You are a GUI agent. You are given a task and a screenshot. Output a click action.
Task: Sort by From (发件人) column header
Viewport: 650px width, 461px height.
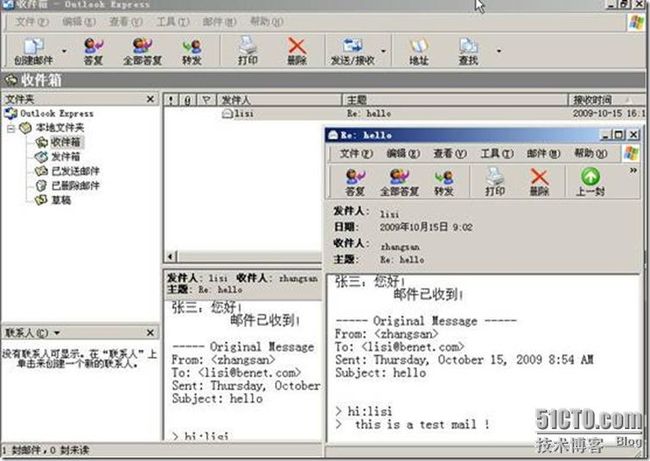279,100
